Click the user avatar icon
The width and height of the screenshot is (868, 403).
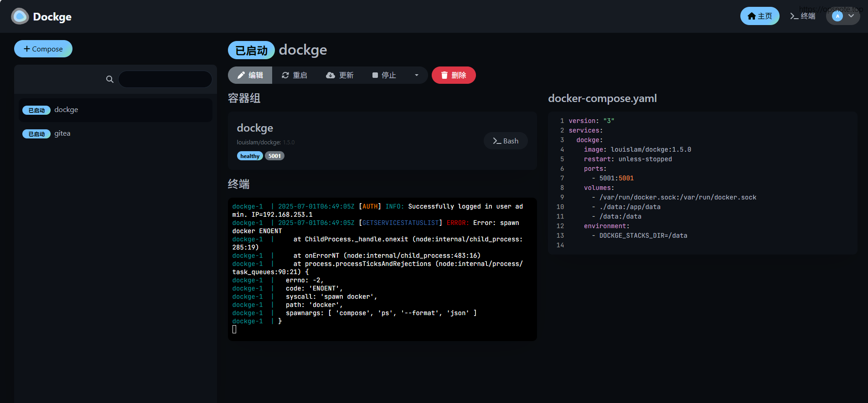837,16
